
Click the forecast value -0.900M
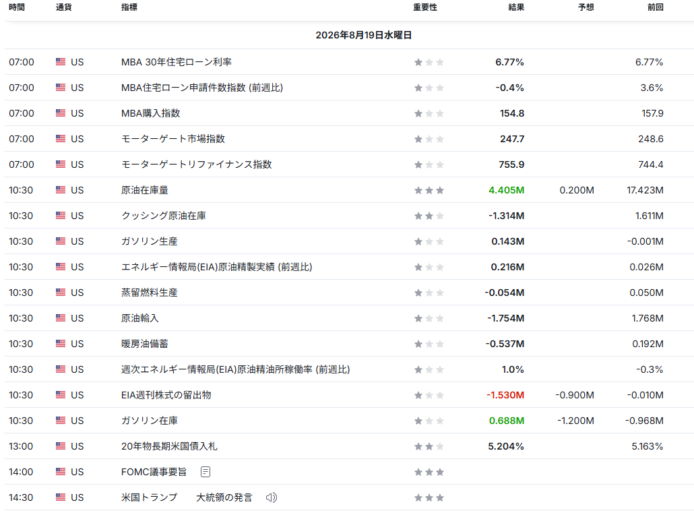574,395
